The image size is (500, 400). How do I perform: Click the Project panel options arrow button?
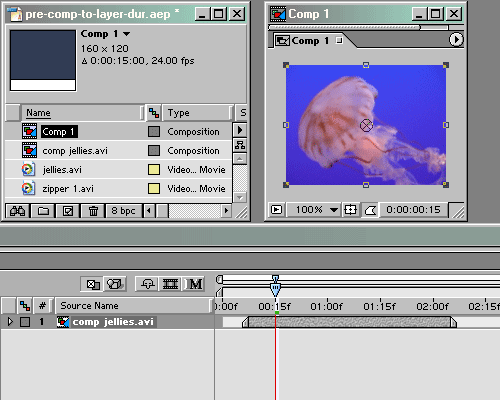tap(240, 130)
